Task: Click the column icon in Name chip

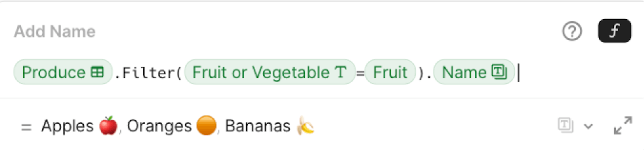Action: tap(499, 71)
